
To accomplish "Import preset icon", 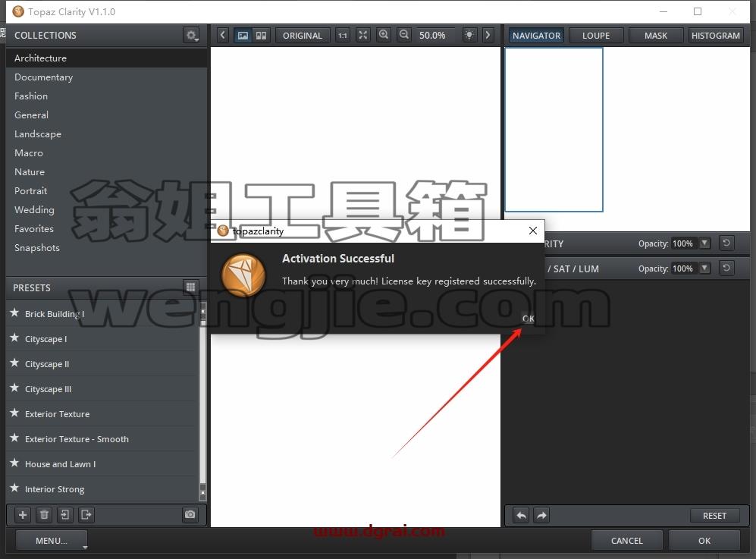I will [x=64, y=514].
